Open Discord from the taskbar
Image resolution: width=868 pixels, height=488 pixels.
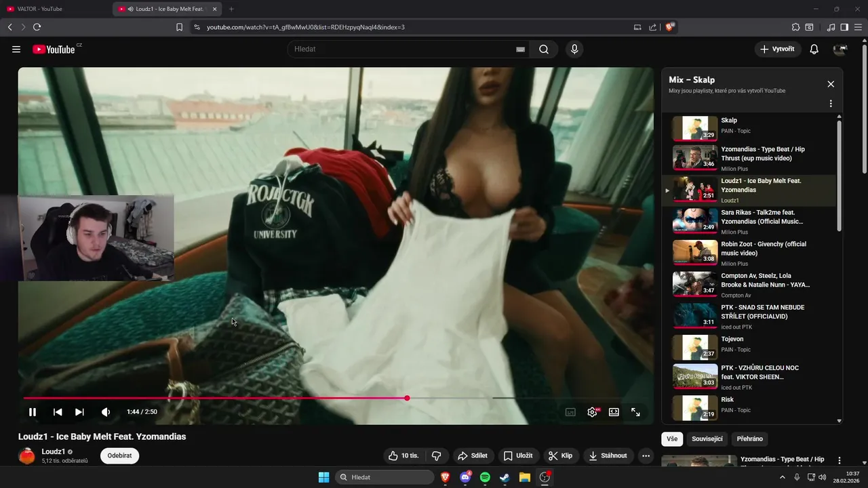(465, 477)
